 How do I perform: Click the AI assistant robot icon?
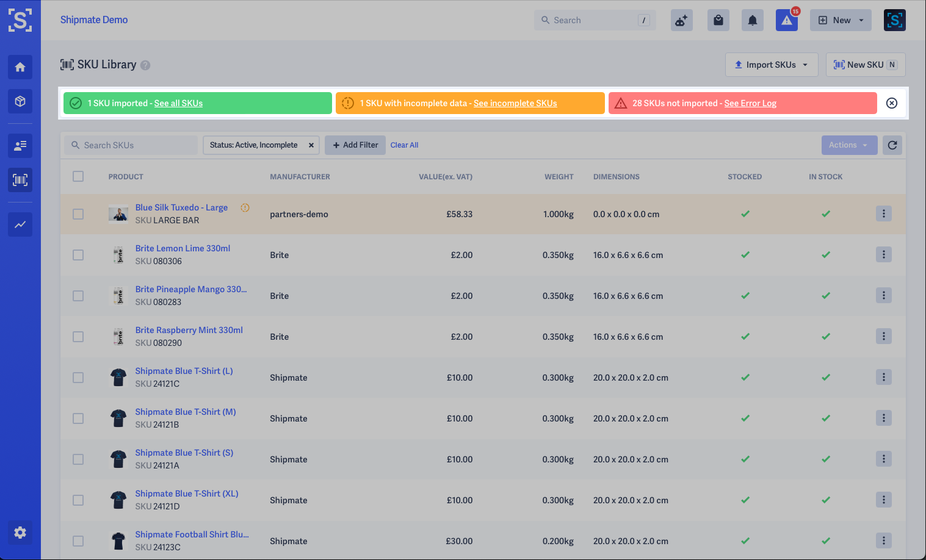(681, 20)
